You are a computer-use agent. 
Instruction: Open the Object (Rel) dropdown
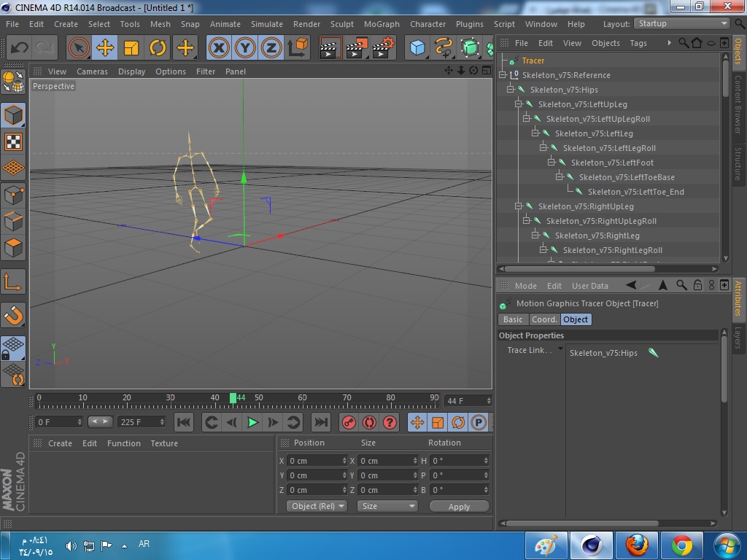[317, 506]
